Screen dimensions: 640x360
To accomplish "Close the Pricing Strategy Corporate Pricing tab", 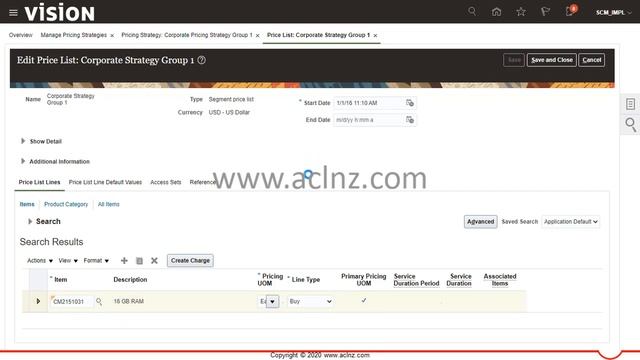I will pos(258,36).
